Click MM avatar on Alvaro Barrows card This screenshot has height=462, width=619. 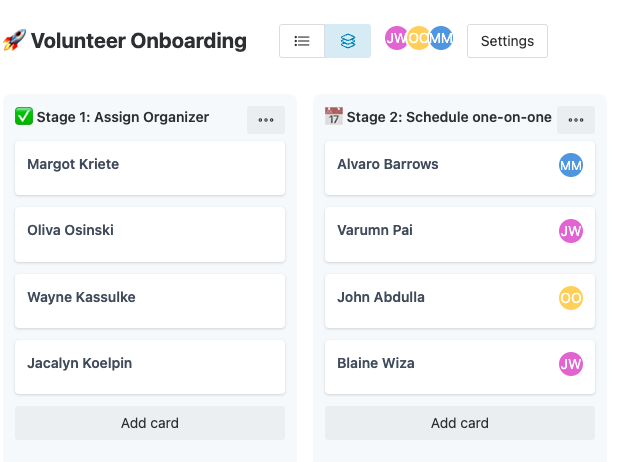click(x=571, y=165)
